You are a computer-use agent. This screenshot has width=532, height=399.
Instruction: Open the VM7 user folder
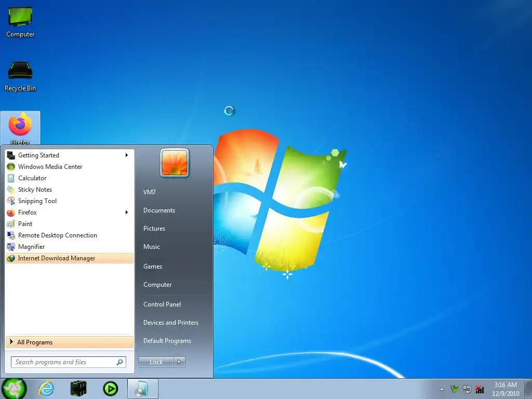click(149, 192)
